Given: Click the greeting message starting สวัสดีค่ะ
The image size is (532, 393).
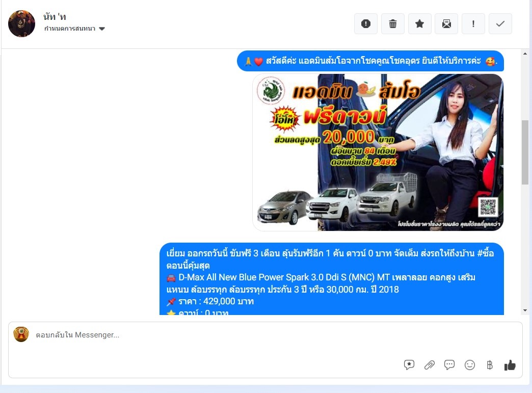Looking at the screenshot, I should 370,61.
